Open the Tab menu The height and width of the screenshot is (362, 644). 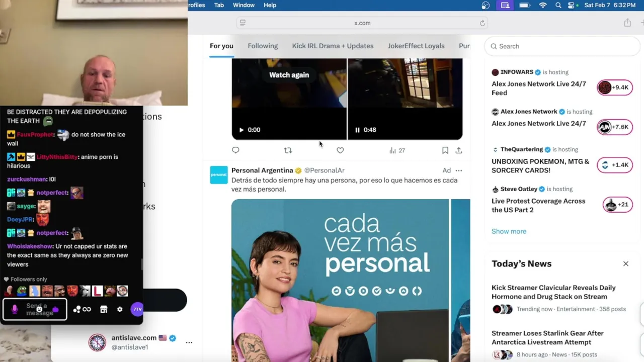pyautogui.click(x=219, y=5)
